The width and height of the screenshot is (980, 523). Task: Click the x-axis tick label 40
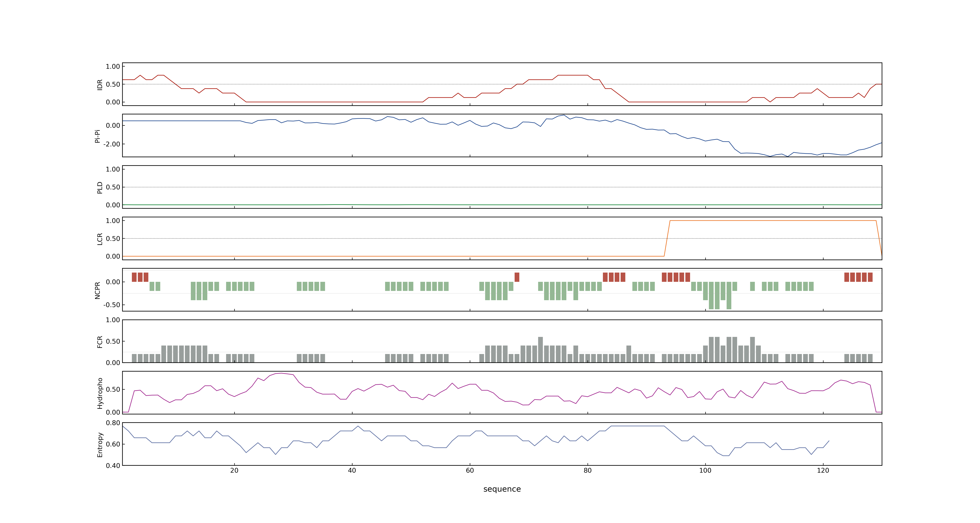pos(352,470)
